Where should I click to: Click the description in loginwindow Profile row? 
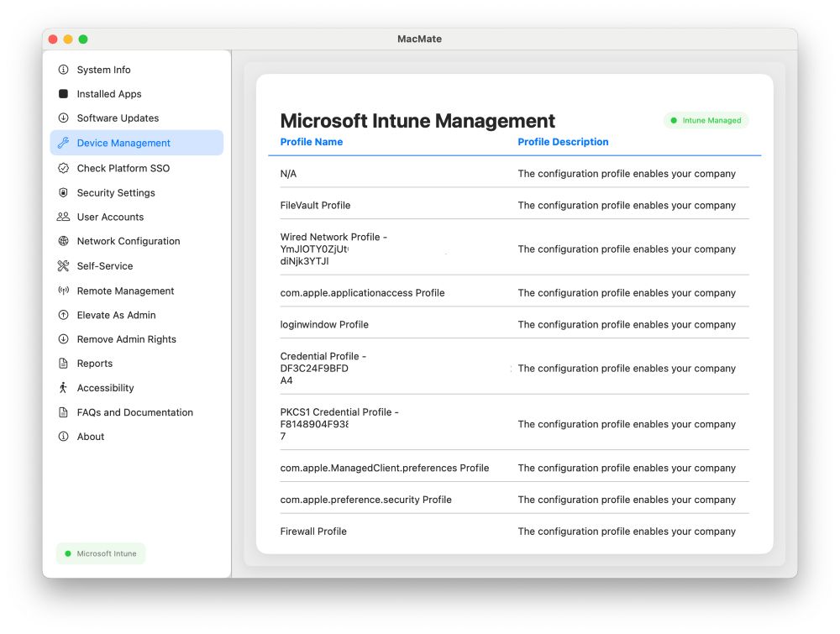(627, 324)
